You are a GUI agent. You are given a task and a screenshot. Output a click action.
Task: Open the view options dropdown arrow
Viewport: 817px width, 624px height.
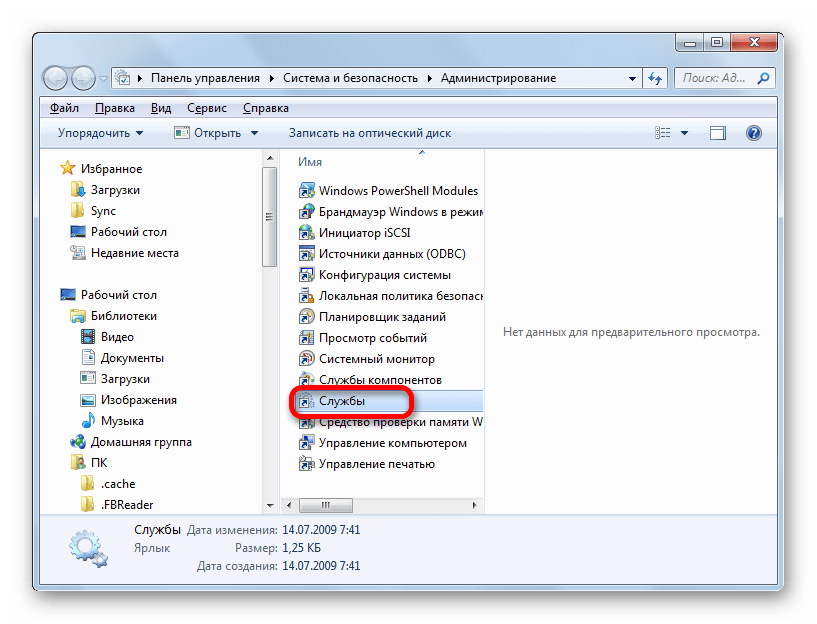pos(684,133)
